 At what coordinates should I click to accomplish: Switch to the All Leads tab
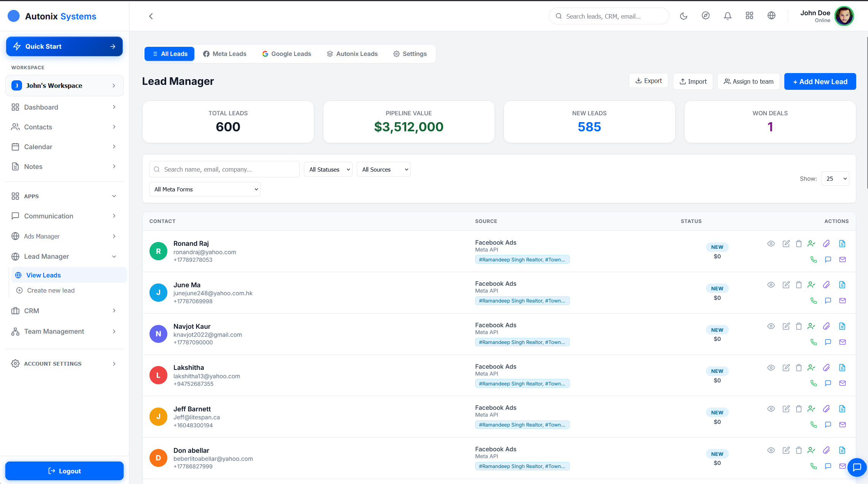click(x=170, y=54)
